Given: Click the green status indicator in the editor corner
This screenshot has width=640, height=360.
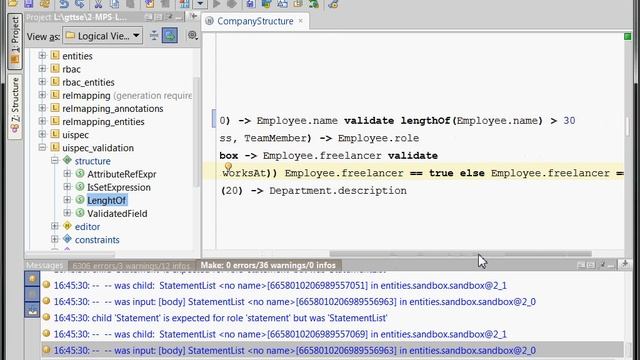Looking at the screenshot, I should (628, 36).
